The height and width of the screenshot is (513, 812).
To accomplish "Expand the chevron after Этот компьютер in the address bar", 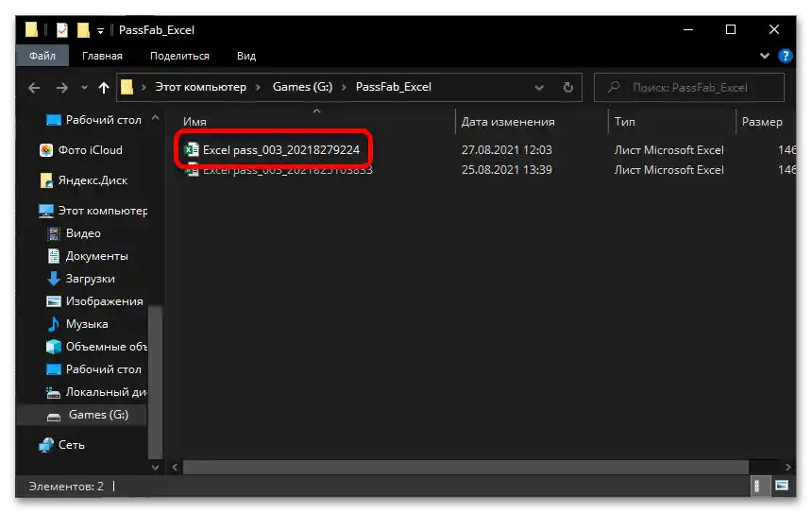I will (x=258, y=87).
